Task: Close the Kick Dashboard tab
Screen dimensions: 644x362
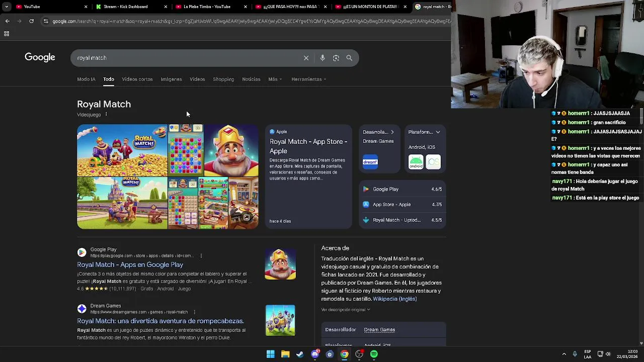Action: (x=166, y=7)
